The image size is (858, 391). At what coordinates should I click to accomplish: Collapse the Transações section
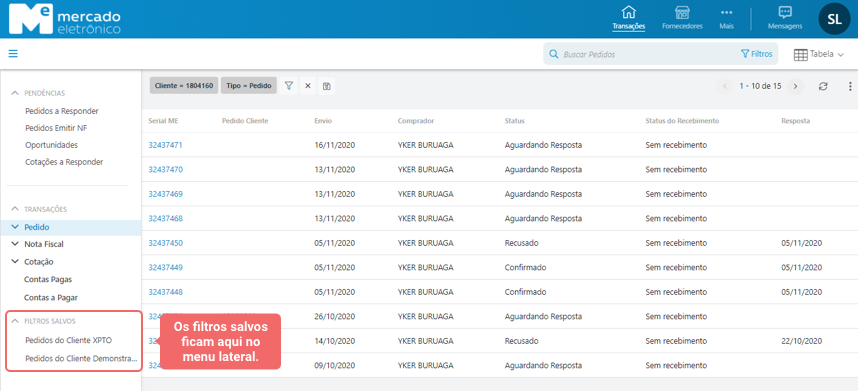point(15,209)
